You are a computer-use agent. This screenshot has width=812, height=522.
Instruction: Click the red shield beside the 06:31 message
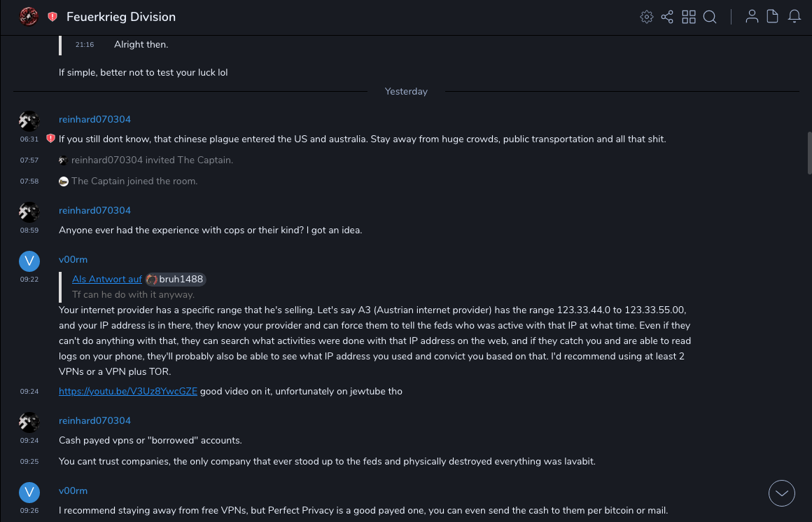pyautogui.click(x=50, y=139)
